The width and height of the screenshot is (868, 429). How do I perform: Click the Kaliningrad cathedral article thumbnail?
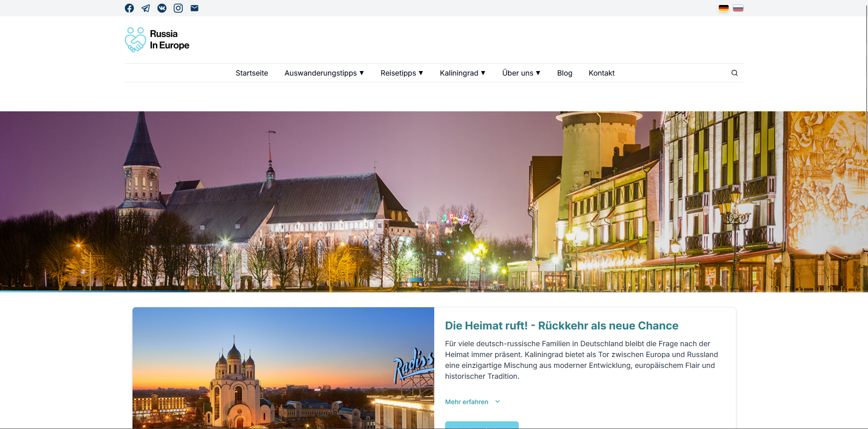283,367
